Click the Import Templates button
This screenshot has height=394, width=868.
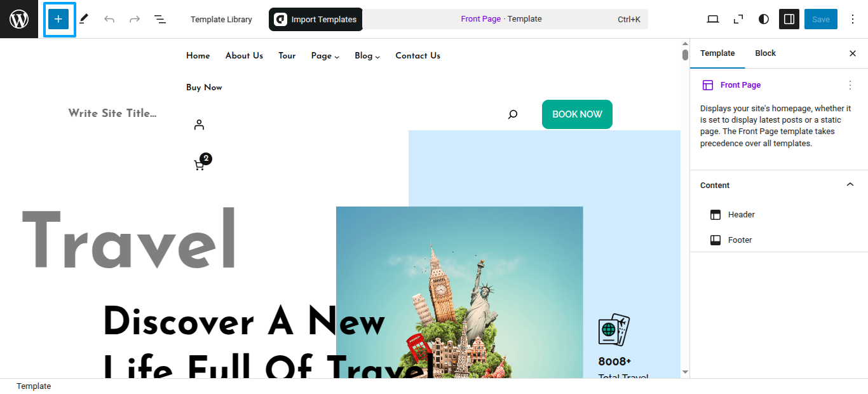(316, 19)
